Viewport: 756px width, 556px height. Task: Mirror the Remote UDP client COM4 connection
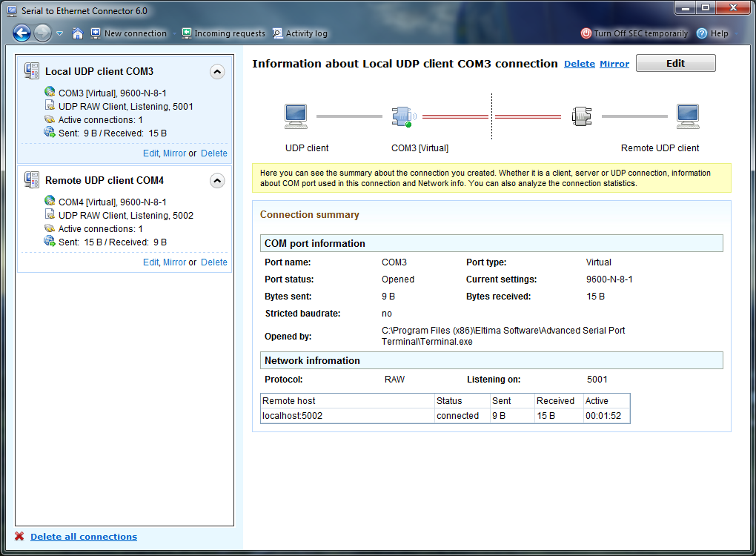174,262
